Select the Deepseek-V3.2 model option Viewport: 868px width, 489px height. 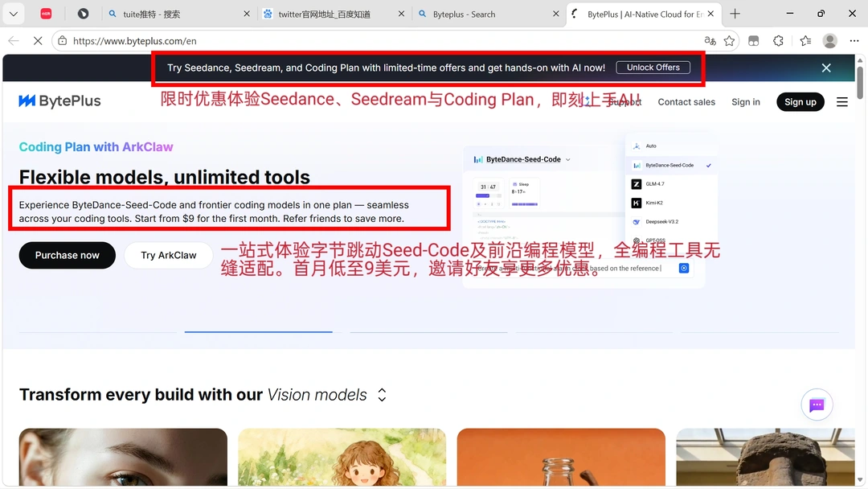coord(671,221)
